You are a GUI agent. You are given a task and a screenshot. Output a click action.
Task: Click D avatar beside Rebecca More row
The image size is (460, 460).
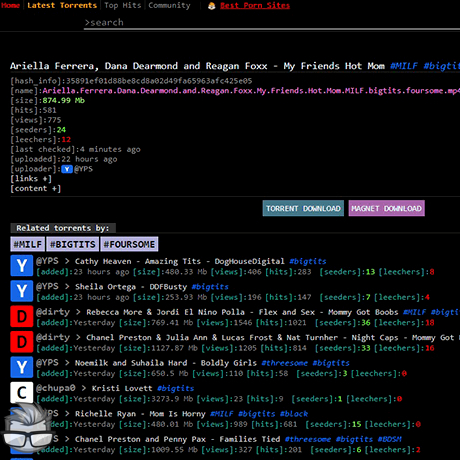pos(22,316)
